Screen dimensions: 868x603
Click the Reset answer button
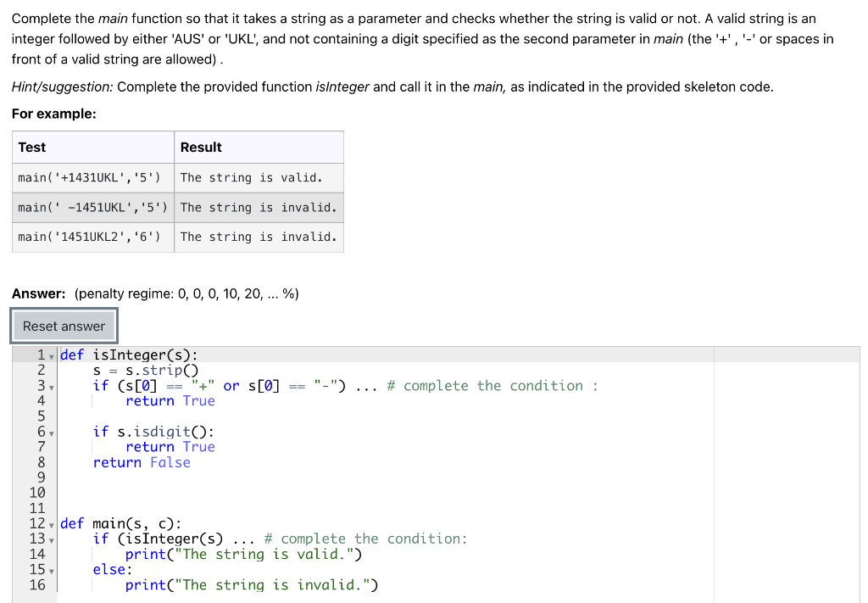(64, 326)
